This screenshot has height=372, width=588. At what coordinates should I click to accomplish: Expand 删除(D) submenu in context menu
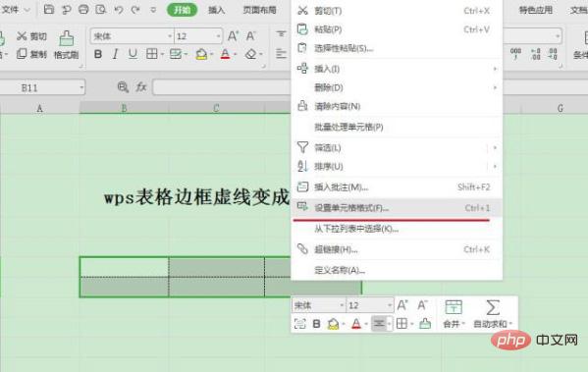pos(397,87)
